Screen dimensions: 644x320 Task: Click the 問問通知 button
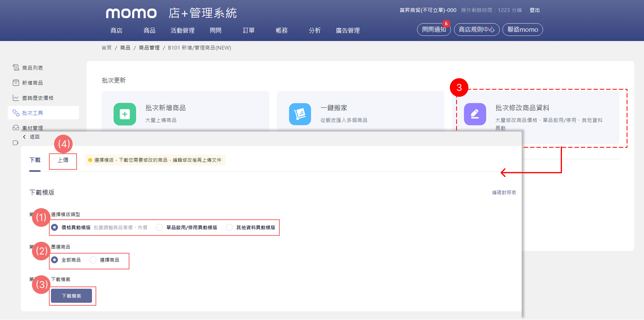[x=434, y=29]
